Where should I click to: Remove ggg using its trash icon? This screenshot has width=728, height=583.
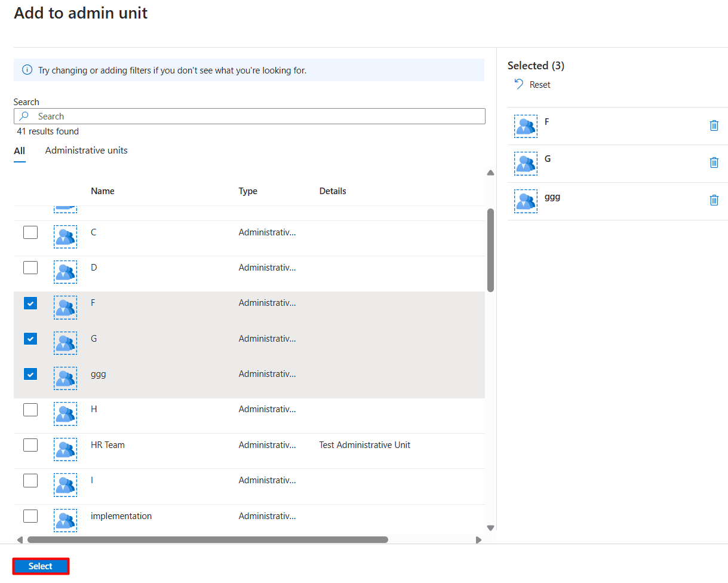click(x=714, y=200)
